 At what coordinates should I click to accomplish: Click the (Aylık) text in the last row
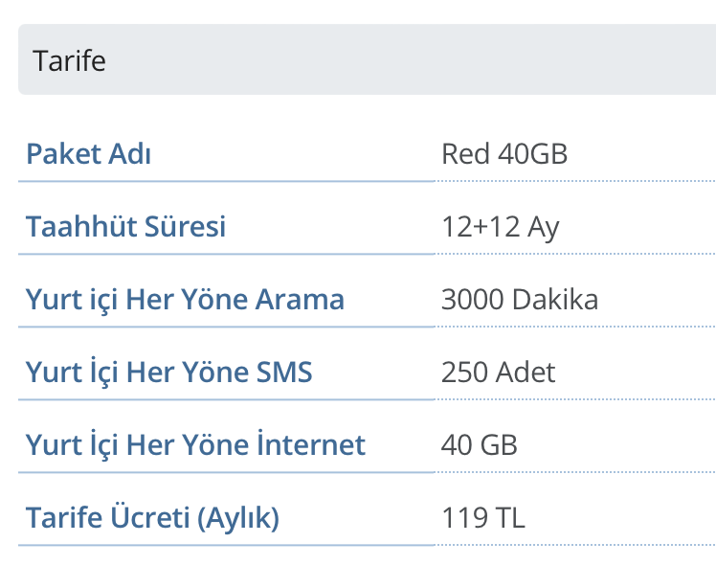(x=238, y=518)
